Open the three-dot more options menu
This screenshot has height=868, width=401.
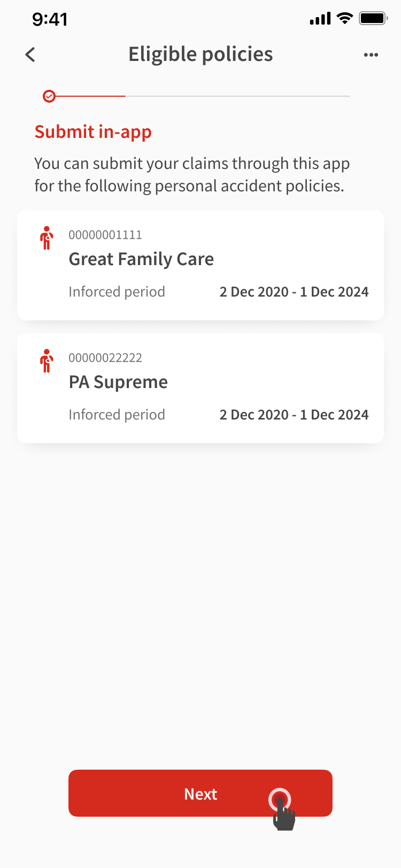371,55
